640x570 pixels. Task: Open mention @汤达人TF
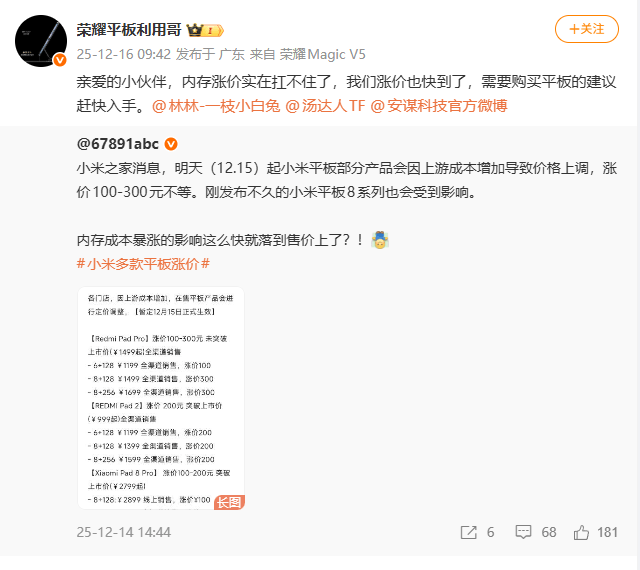click(x=325, y=106)
